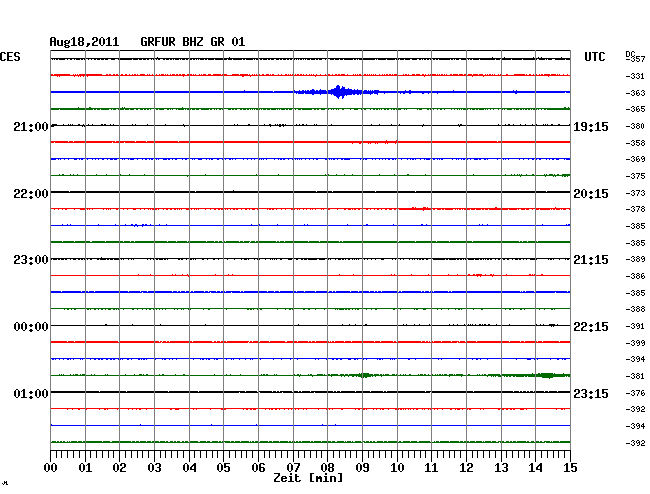Select the DC offset value -380
The image size is (650, 494).
tap(635, 126)
